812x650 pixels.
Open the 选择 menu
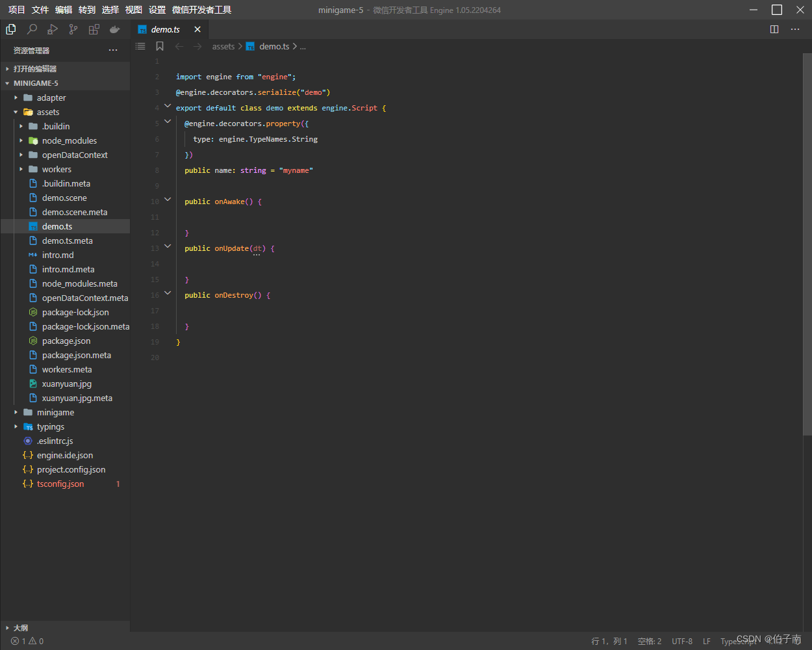click(x=110, y=10)
